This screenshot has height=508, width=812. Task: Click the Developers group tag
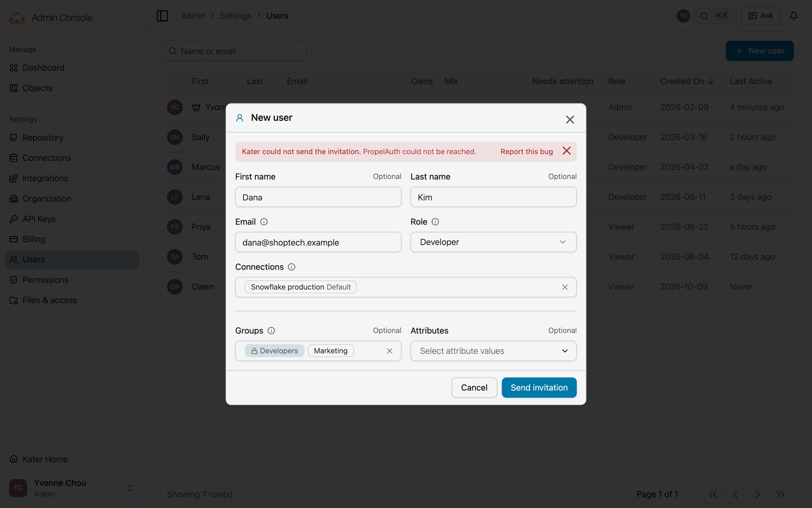(x=275, y=351)
